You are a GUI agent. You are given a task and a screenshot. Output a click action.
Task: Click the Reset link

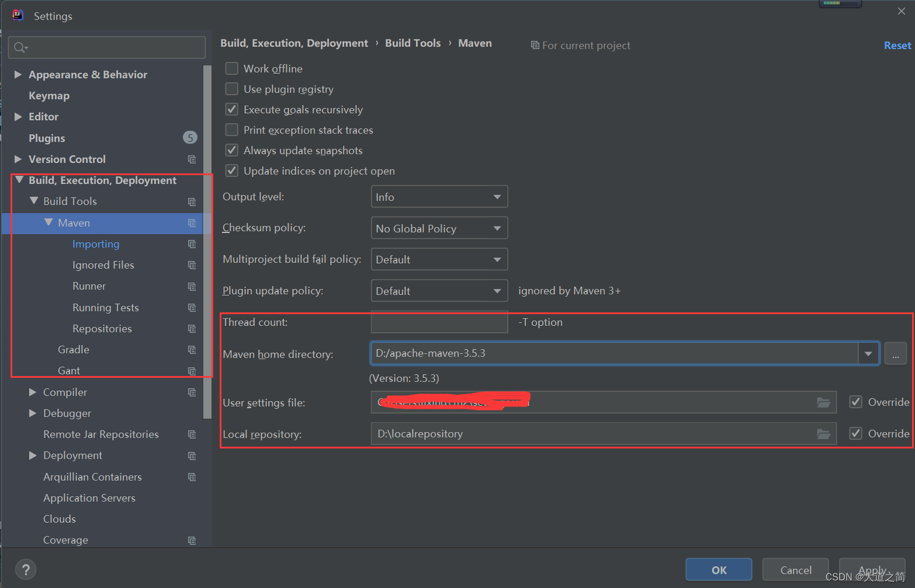pyautogui.click(x=897, y=46)
